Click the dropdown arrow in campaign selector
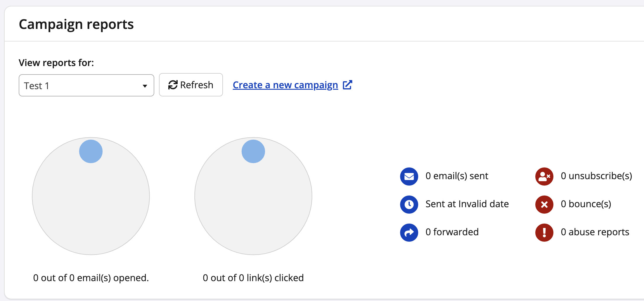 click(145, 86)
